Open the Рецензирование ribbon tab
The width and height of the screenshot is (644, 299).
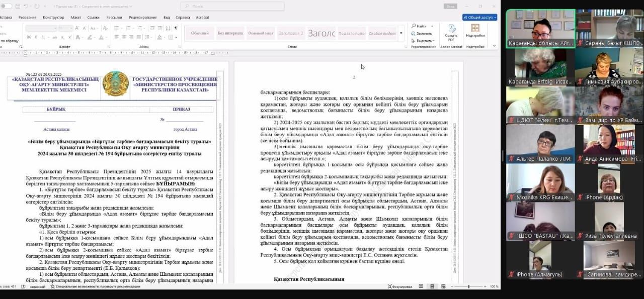pos(142,17)
